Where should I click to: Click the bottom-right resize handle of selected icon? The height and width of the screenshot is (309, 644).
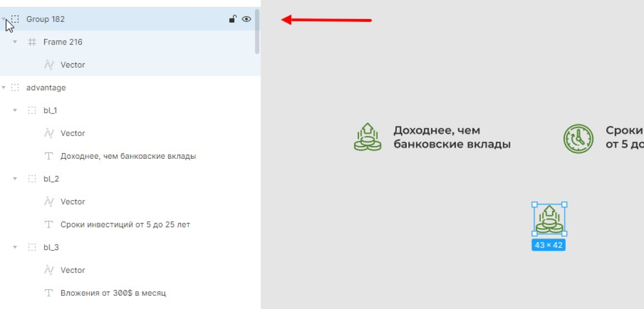coord(564,233)
